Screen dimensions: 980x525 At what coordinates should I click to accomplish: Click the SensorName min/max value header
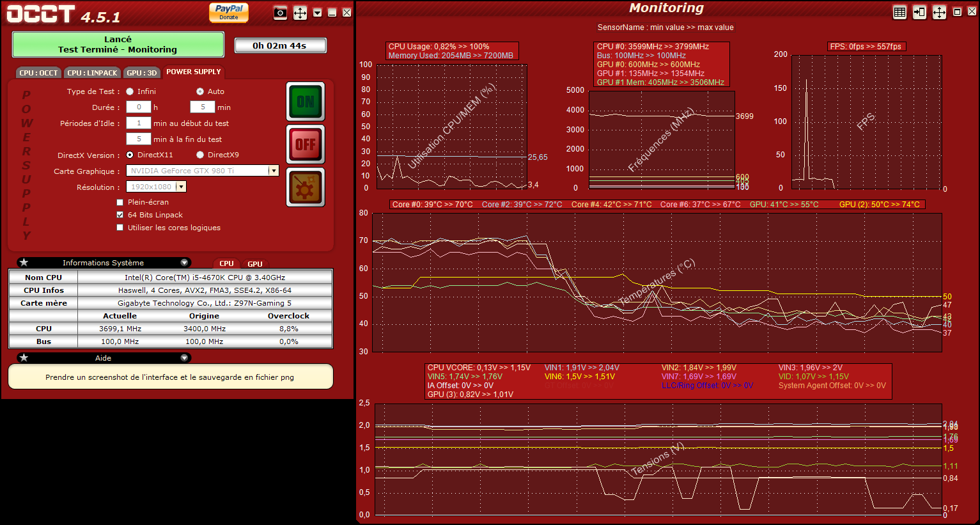pos(665,27)
